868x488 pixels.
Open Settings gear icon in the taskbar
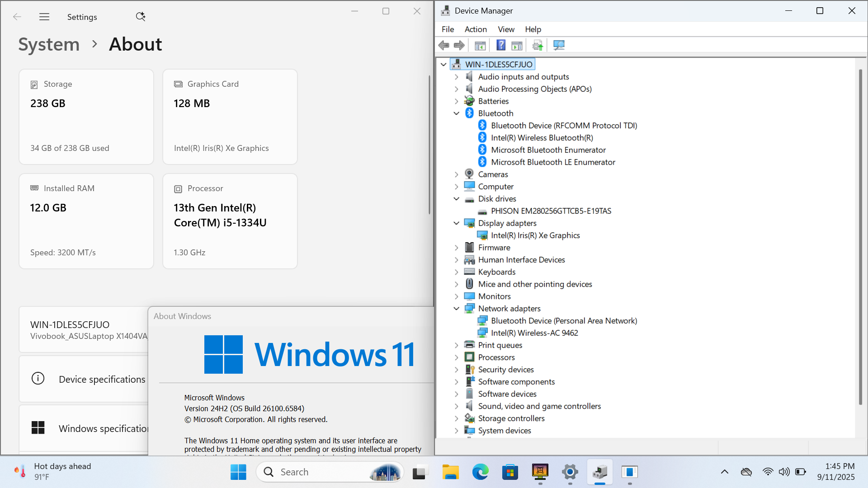(570, 472)
